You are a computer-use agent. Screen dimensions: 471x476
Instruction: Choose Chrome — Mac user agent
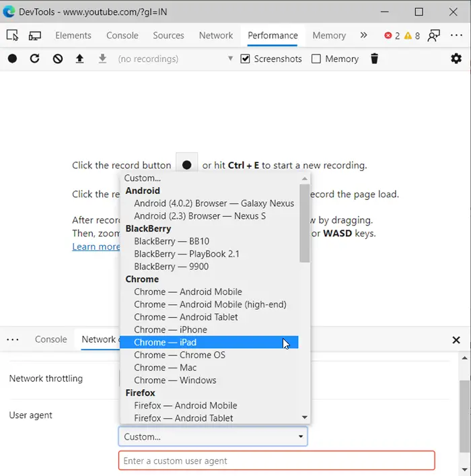click(209, 368)
